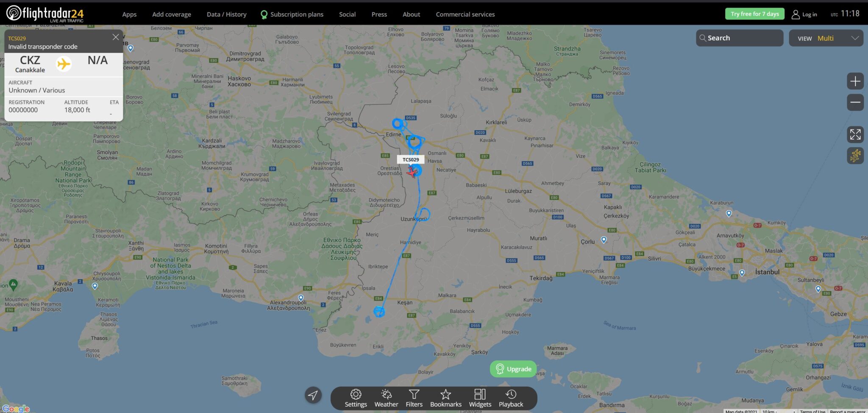
Task: Click the Search input field
Action: (x=740, y=38)
